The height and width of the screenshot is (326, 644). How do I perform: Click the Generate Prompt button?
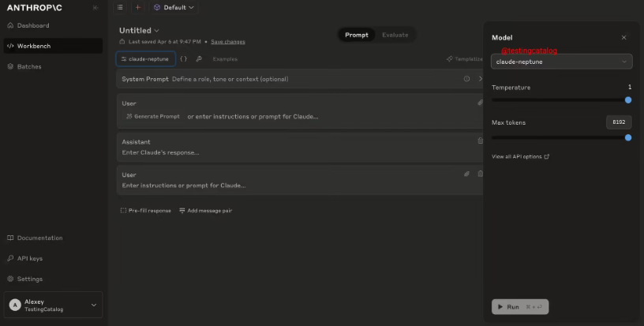[153, 116]
